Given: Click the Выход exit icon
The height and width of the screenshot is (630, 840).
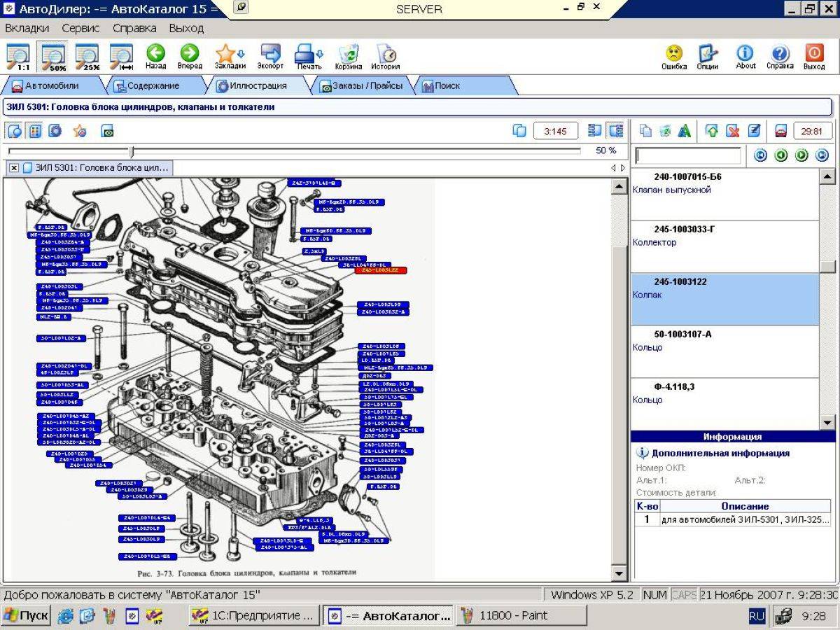Looking at the screenshot, I should 814,57.
